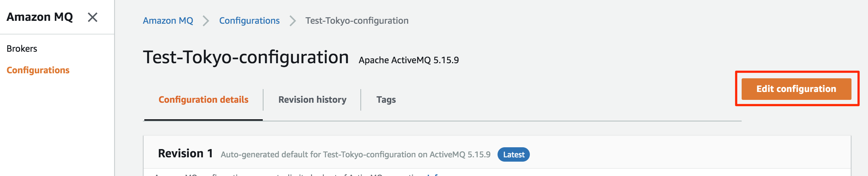Click the Revision 1 heading
Screen dimensions: 868x176
tap(185, 153)
